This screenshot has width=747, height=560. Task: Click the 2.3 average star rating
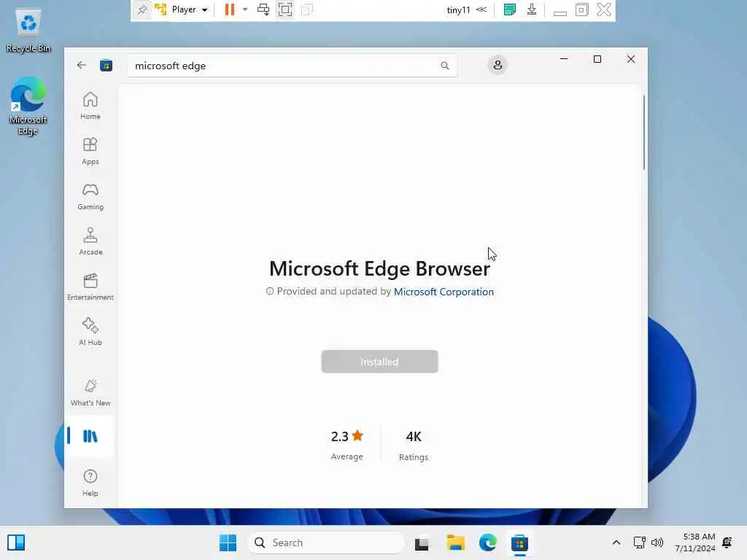(x=347, y=436)
